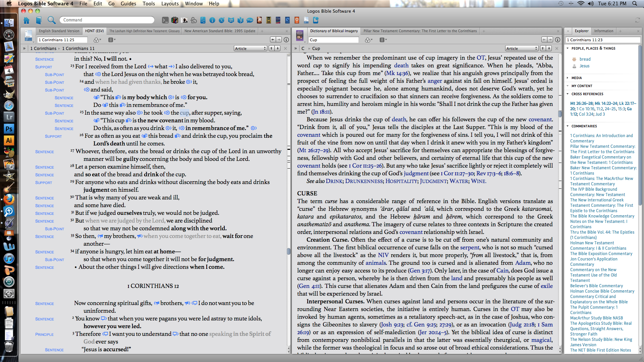Show resource information for Dictionary panel
This screenshot has width=644, height=362.
[557, 40]
